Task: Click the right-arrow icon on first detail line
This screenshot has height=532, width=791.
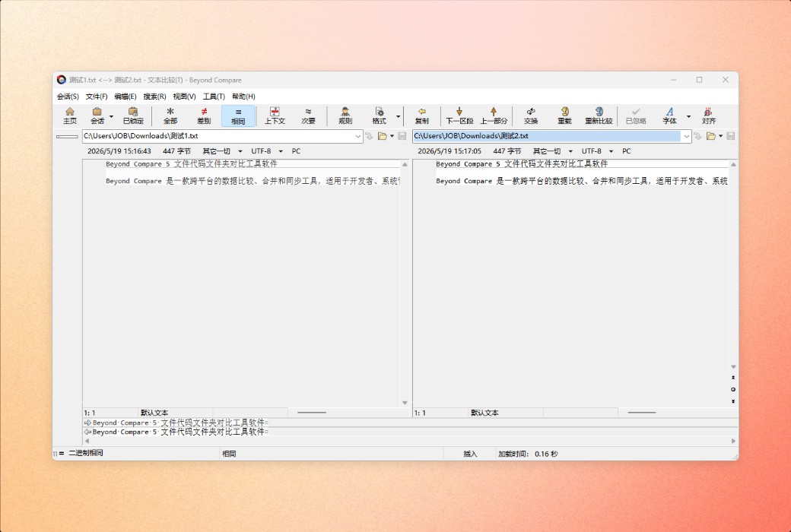Action: tap(87, 423)
